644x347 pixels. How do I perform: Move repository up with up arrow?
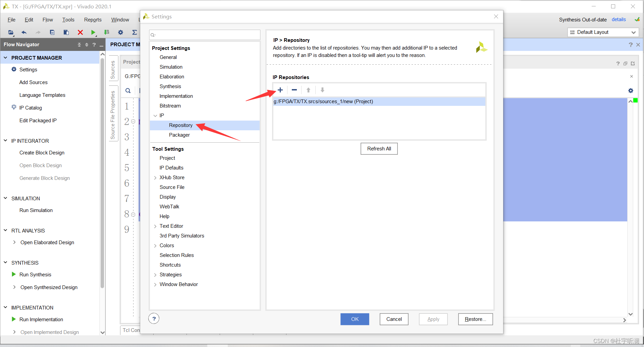click(x=308, y=90)
